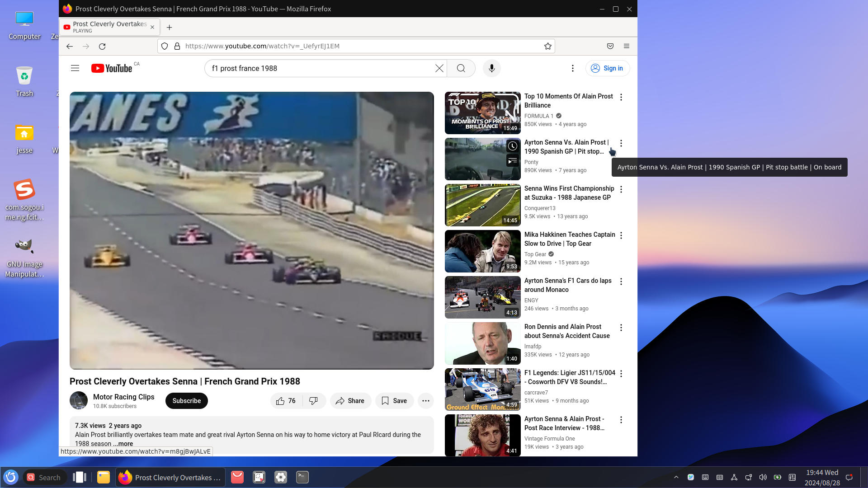Open the YouTube guide hamburger menu

pos(75,68)
